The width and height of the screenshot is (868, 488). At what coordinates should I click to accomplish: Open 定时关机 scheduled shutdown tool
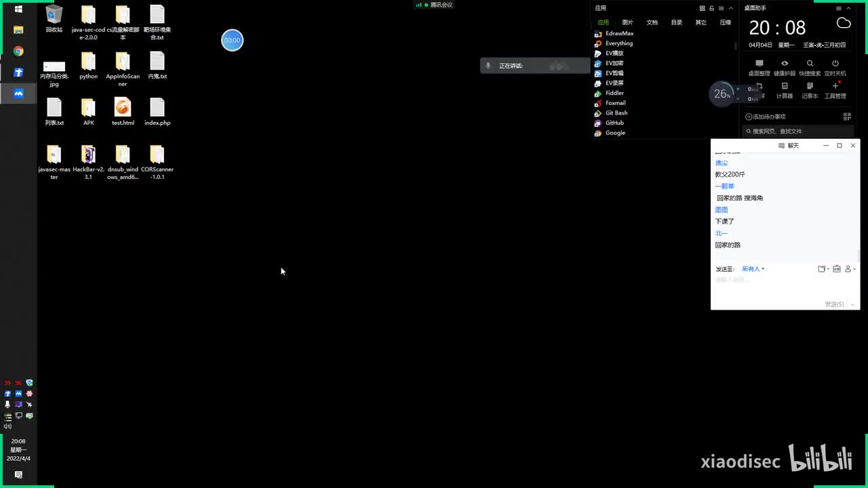(835, 68)
